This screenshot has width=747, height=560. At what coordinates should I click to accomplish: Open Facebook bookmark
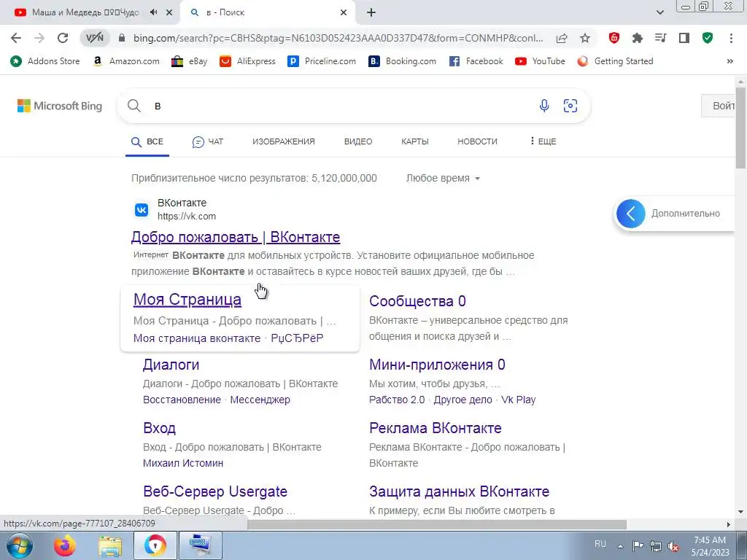point(476,61)
